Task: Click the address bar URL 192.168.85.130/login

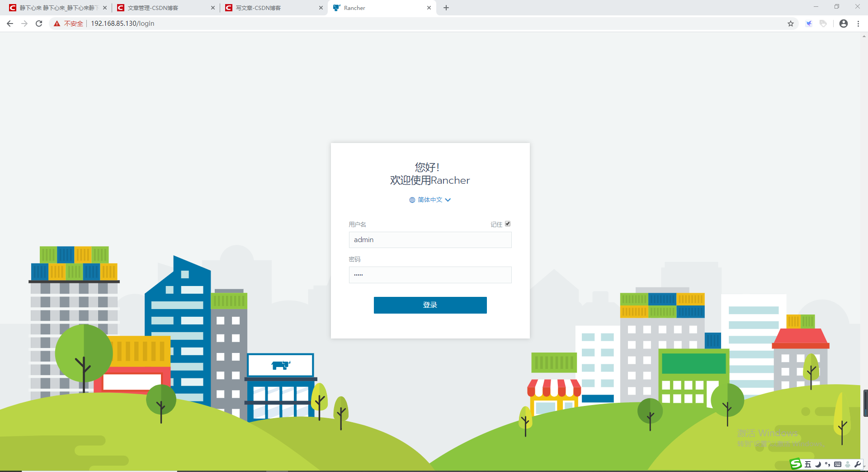Action: click(123, 24)
